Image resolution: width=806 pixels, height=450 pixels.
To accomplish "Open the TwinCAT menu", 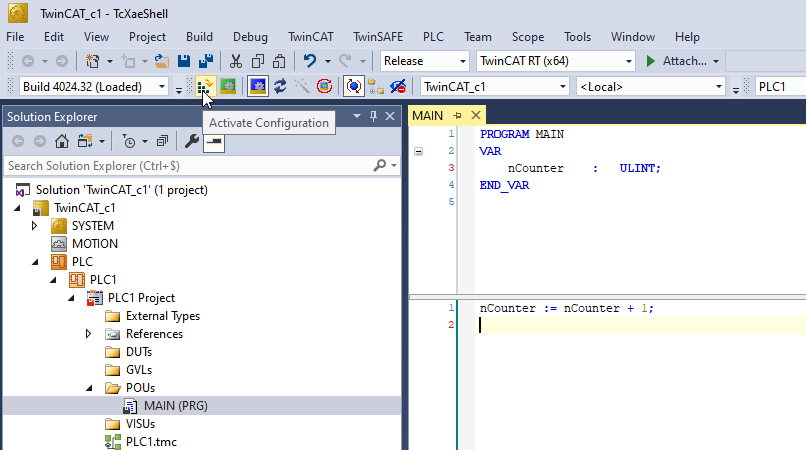I will tap(311, 37).
